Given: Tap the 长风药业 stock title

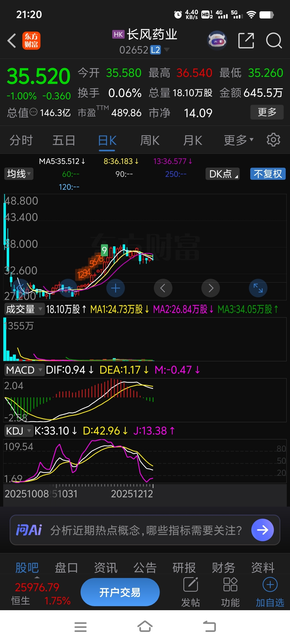Looking at the screenshot, I should (152, 34).
